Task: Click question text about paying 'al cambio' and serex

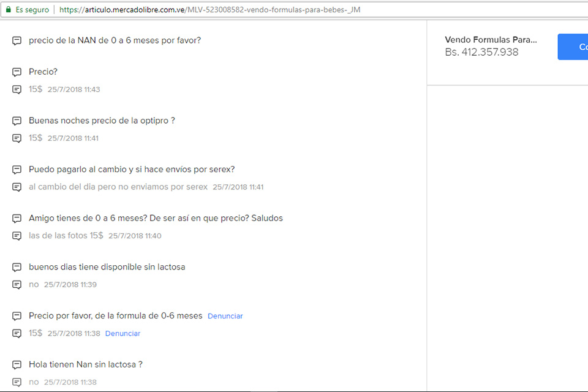Action: coord(132,170)
